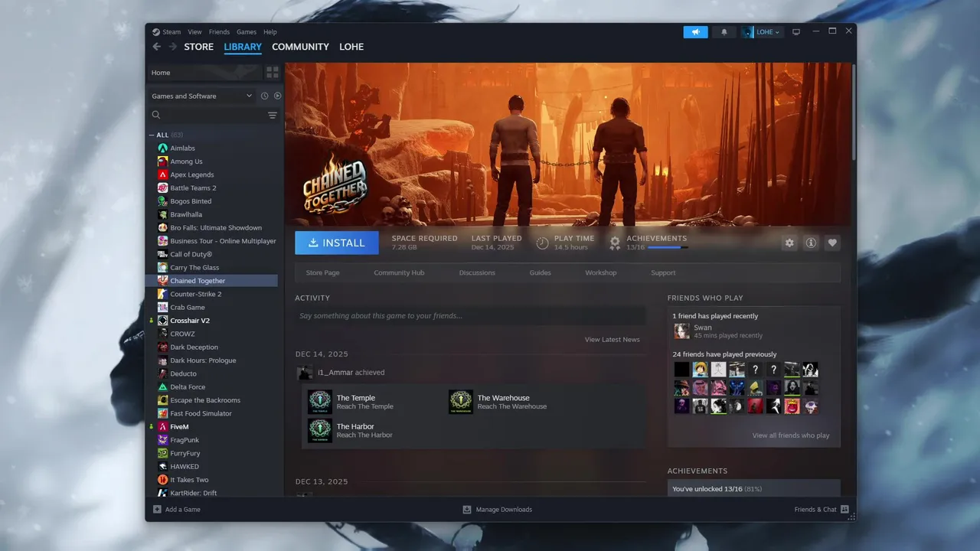
Task: Click the announcements megaphone icon
Action: (696, 32)
